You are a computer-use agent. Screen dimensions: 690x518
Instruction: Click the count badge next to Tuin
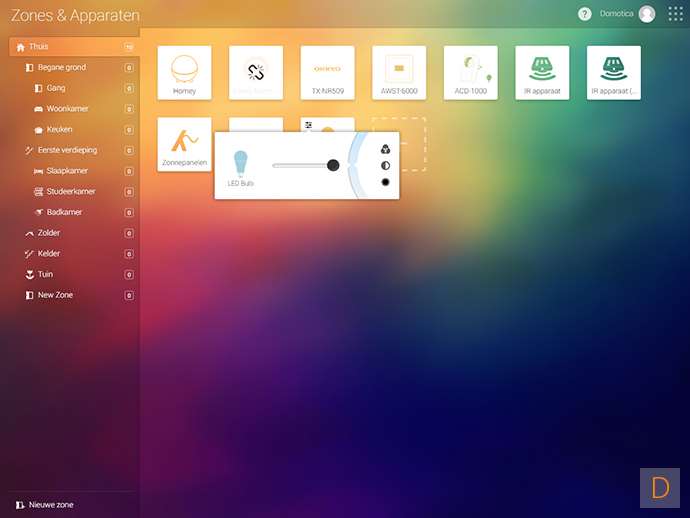[129, 275]
